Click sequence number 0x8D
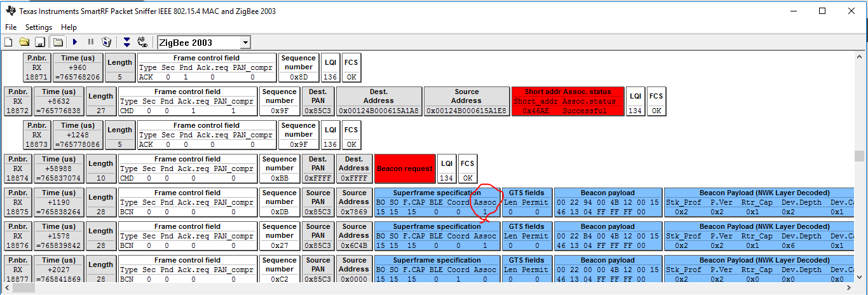Viewport: 868px width, 295px height. [x=299, y=77]
